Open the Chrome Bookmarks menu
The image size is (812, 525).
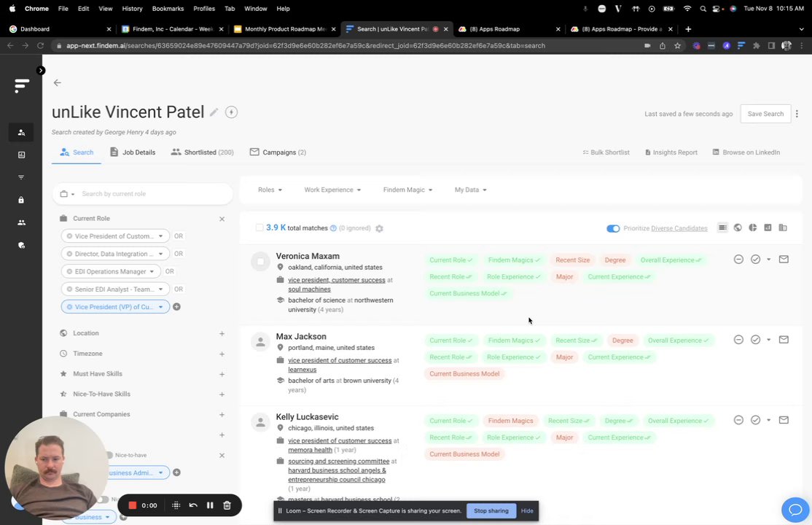(x=168, y=9)
